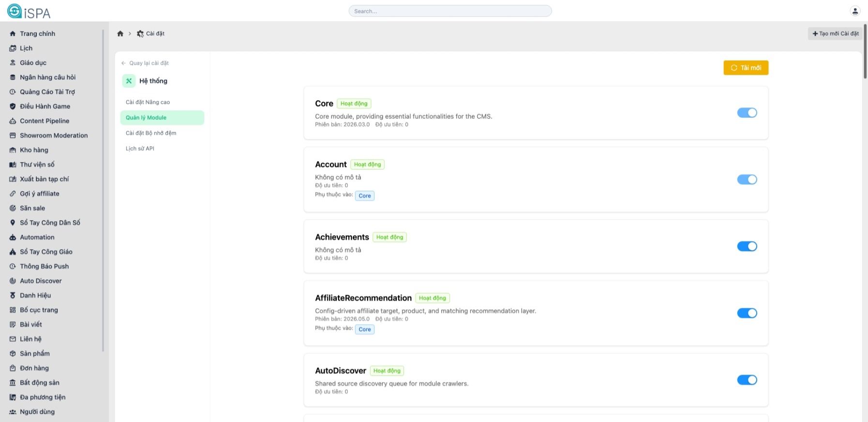The width and height of the screenshot is (868, 422).
Task: Click the Bất động sản building icon
Action: [x=13, y=382]
